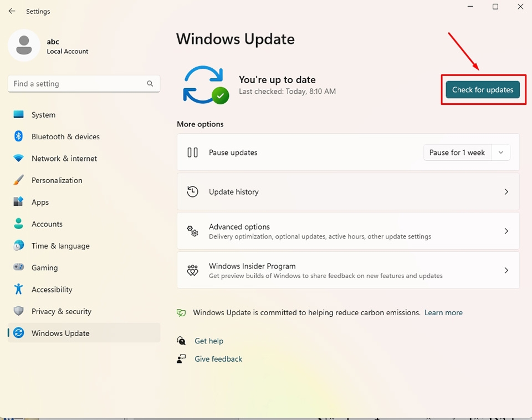
Task: Click the back arrow in Settings
Action: coord(12,11)
